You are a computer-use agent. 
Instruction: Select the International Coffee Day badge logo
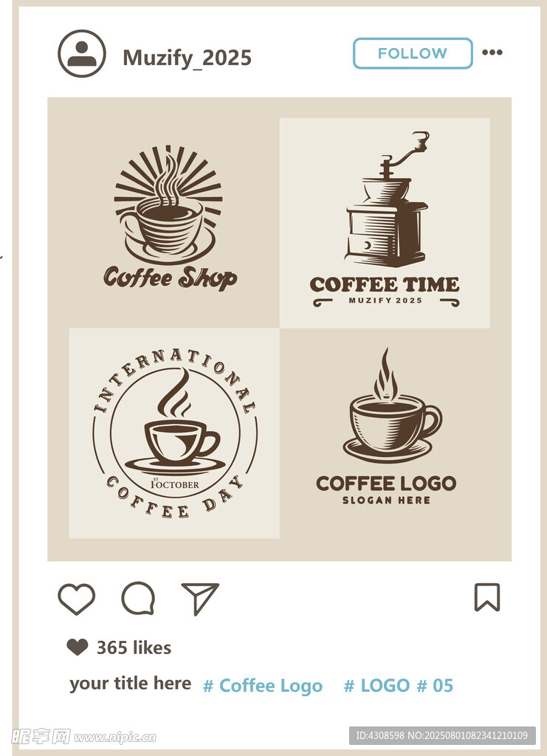pos(174,433)
